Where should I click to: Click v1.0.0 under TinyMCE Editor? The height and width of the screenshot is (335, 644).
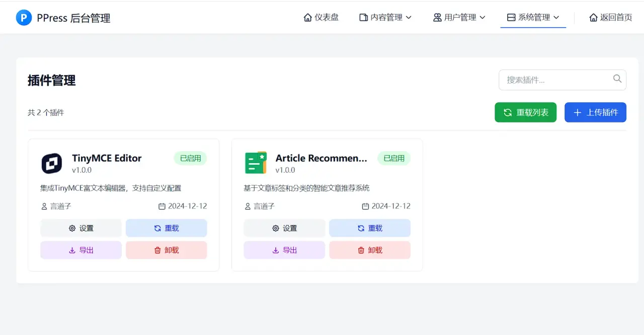[x=82, y=170]
